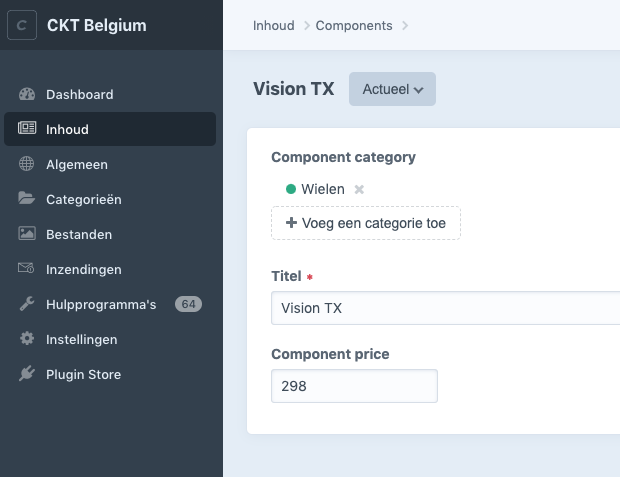Follow the Inhoud breadcrumb link

[x=274, y=25]
